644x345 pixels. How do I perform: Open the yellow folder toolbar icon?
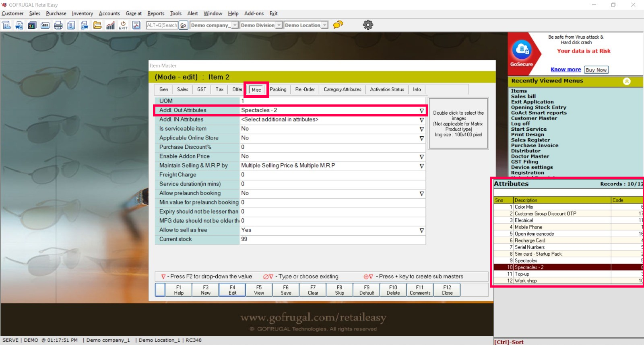coord(97,25)
